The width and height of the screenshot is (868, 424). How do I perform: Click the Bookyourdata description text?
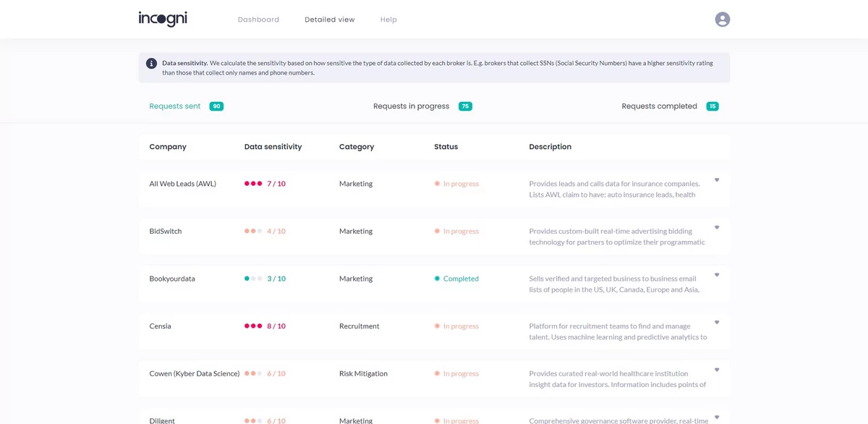614,284
